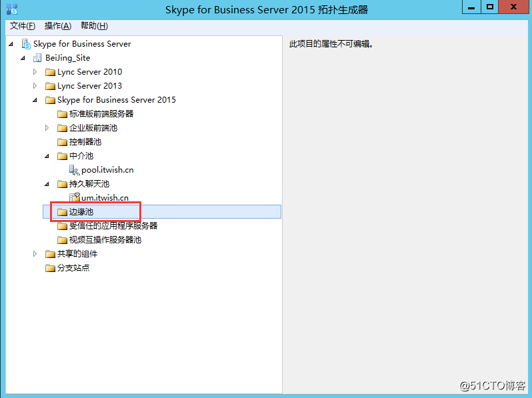Click the 分支站点 folder icon
The height and width of the screenshot is (398, 532).
point(50,268)
